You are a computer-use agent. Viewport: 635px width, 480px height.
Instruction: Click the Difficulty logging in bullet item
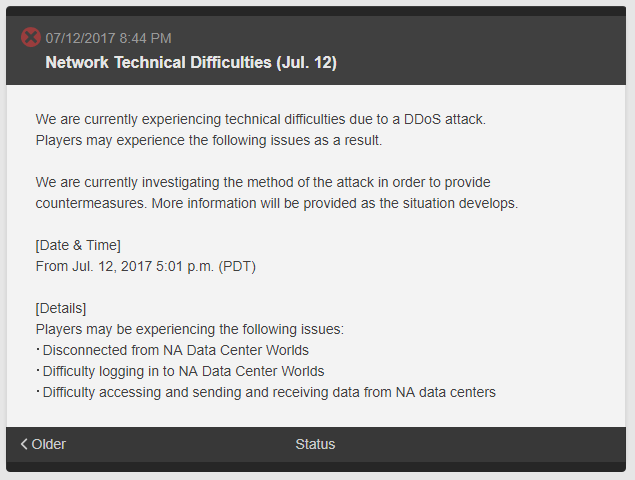(x=183, y=371)
